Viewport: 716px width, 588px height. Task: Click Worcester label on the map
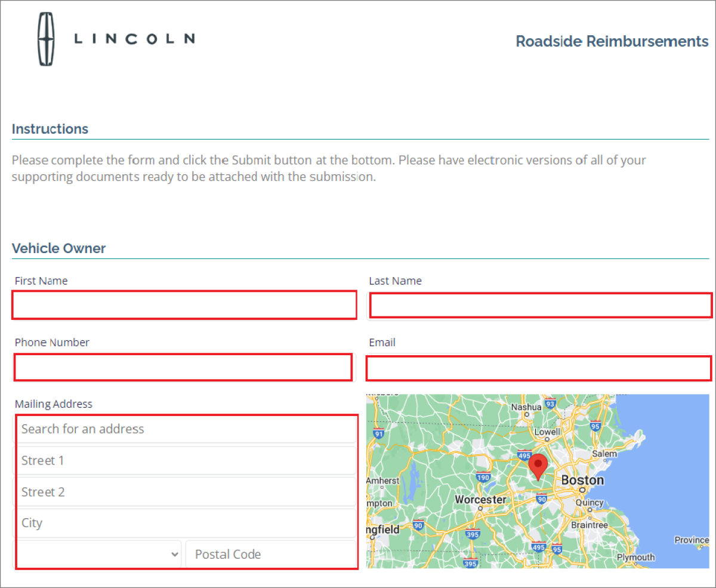coord(480,499)
